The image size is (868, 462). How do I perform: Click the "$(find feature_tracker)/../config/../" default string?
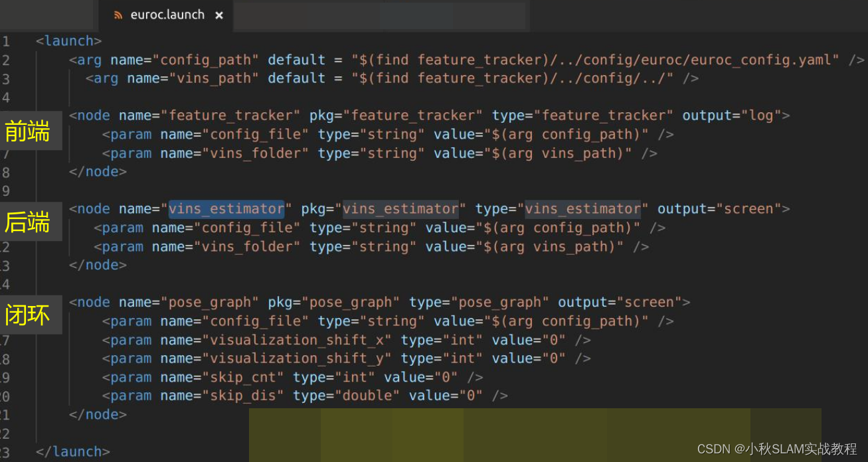[513, 78]
